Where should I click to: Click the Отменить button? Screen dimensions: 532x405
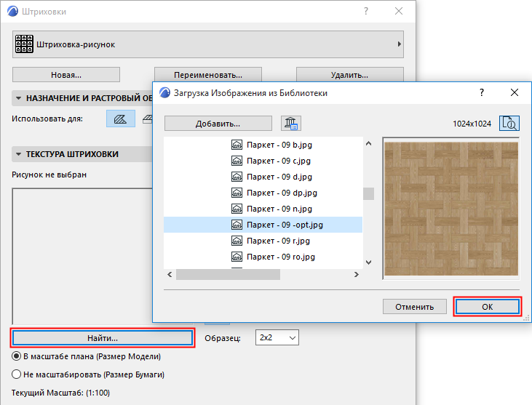(x=415, y=307)
